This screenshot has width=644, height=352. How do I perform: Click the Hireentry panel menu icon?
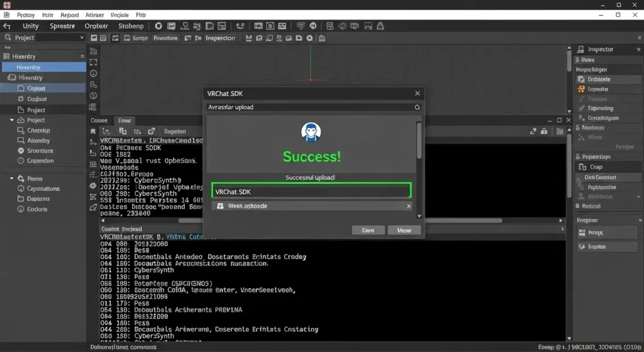(x=82, y=56)
